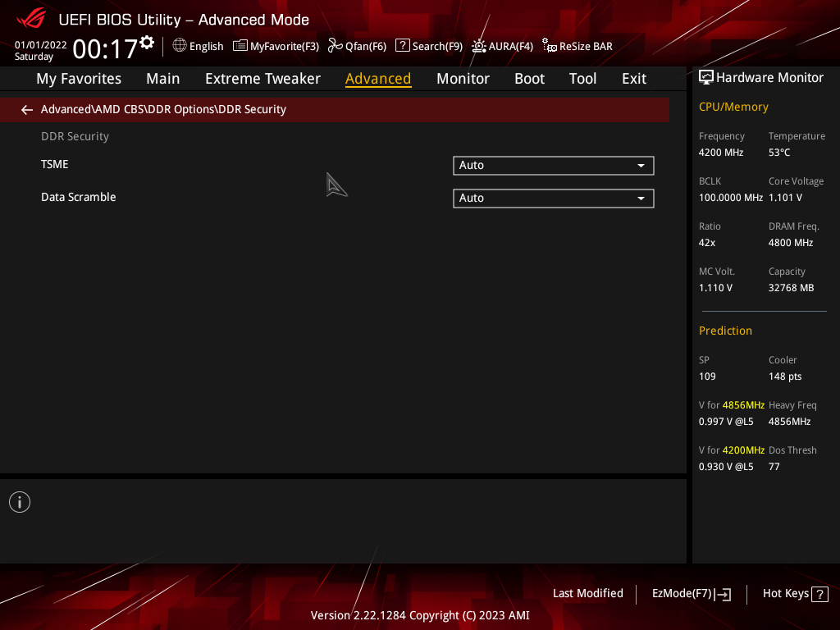The image size is (840, 630).
Task: Click the Prediction section heading
Action: point(725,331)
